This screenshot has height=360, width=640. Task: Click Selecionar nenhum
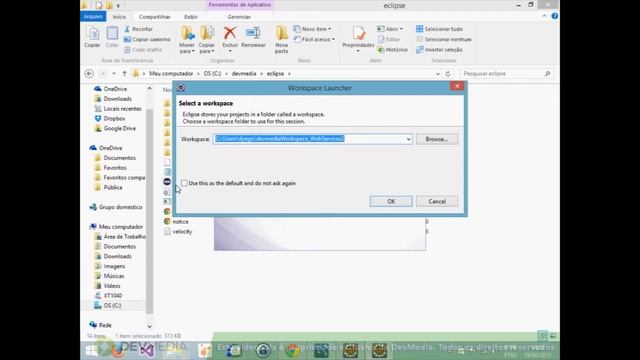[444, 39]
